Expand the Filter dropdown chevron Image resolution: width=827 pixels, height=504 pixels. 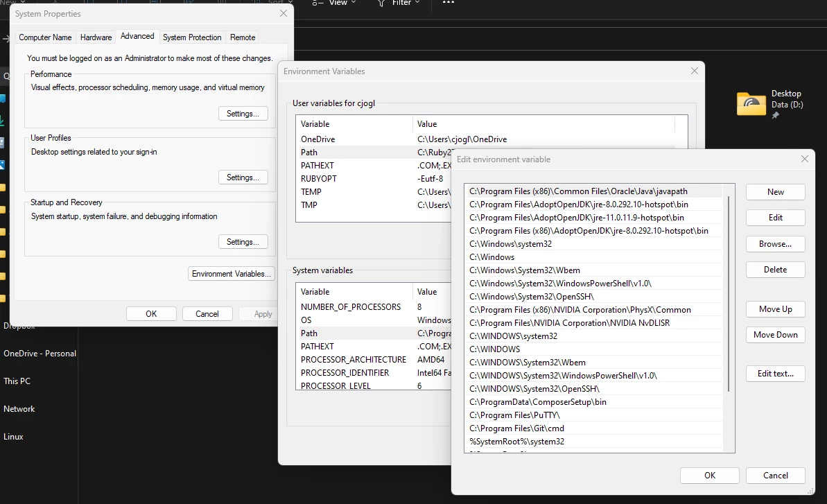tap(417, 3)
